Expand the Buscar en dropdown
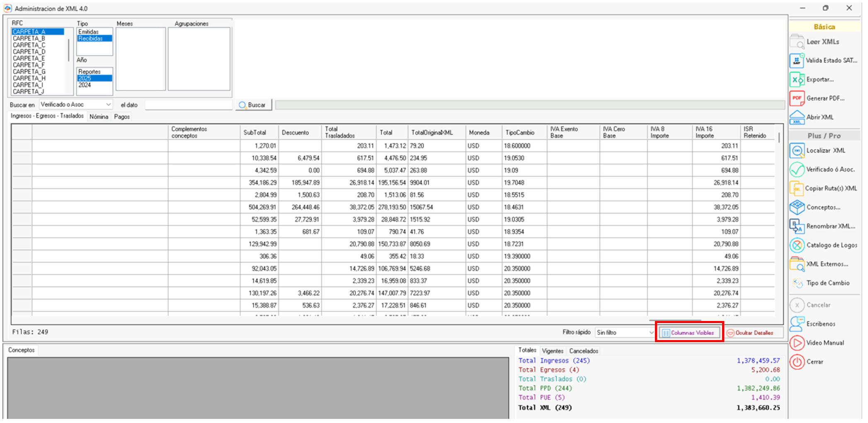 tap(108, 105)
